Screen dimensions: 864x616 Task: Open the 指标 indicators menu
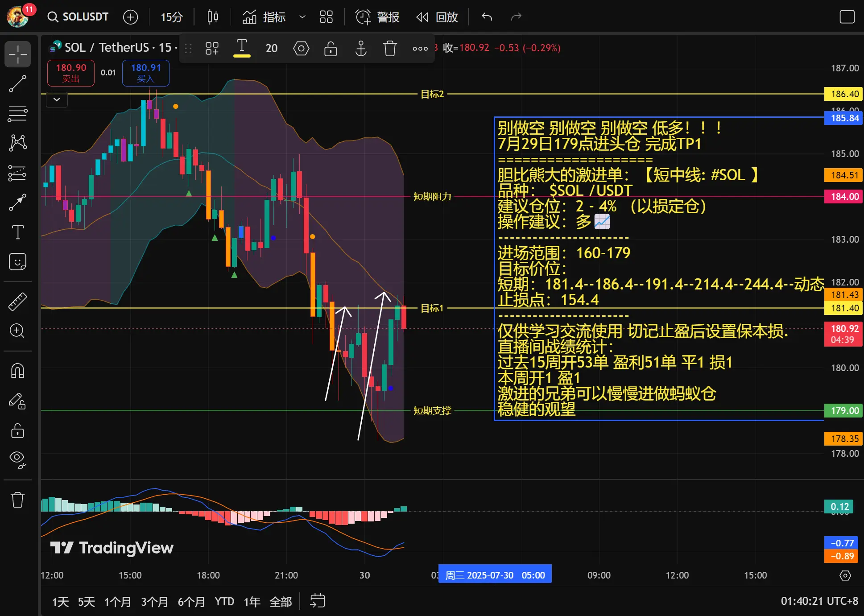[x=264, y=17]
